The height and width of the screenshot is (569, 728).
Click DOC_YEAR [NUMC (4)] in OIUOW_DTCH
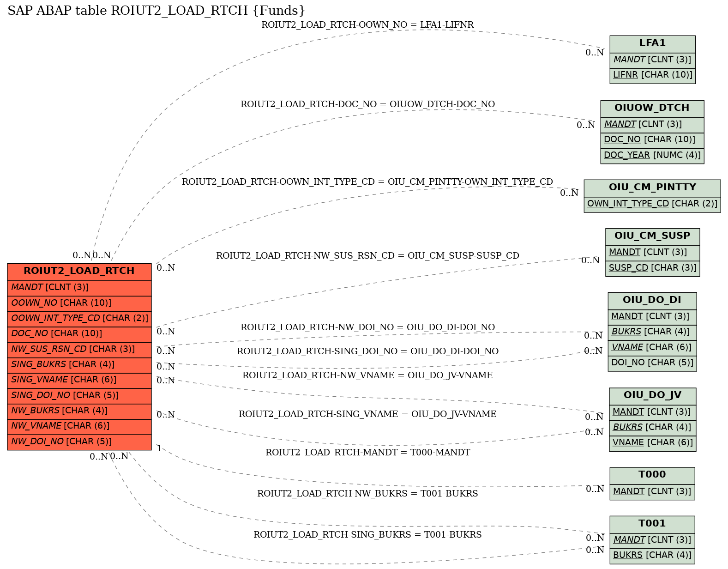point(652,155)
